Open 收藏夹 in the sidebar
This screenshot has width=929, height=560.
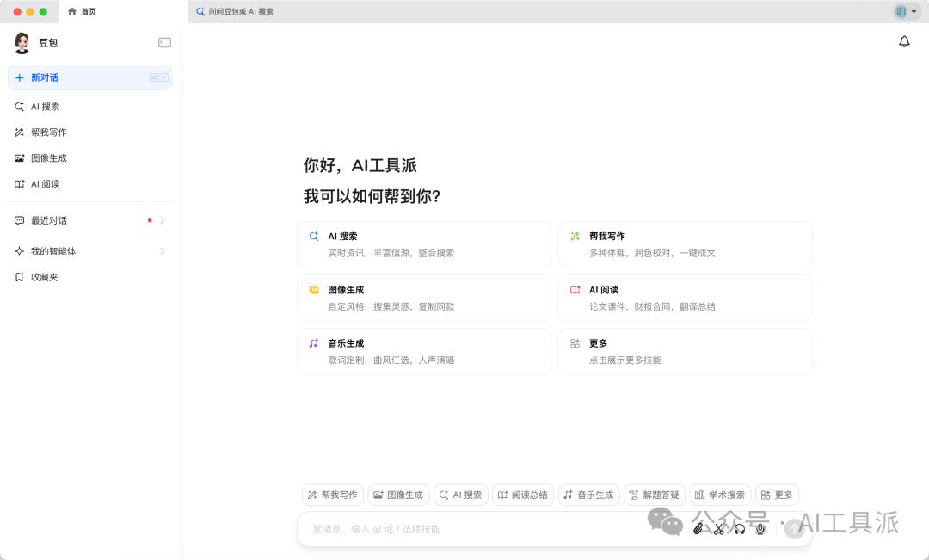(x=90, y=277)
